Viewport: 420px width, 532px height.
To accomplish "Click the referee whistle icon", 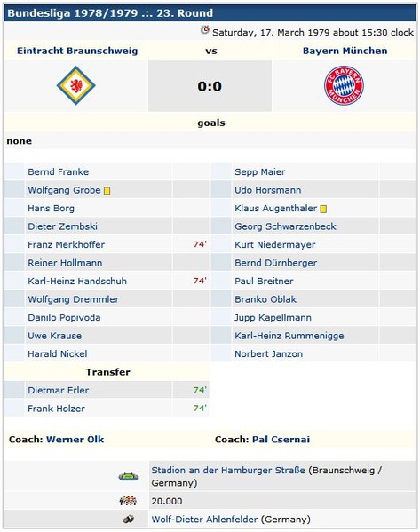I will tap(128, 519).
